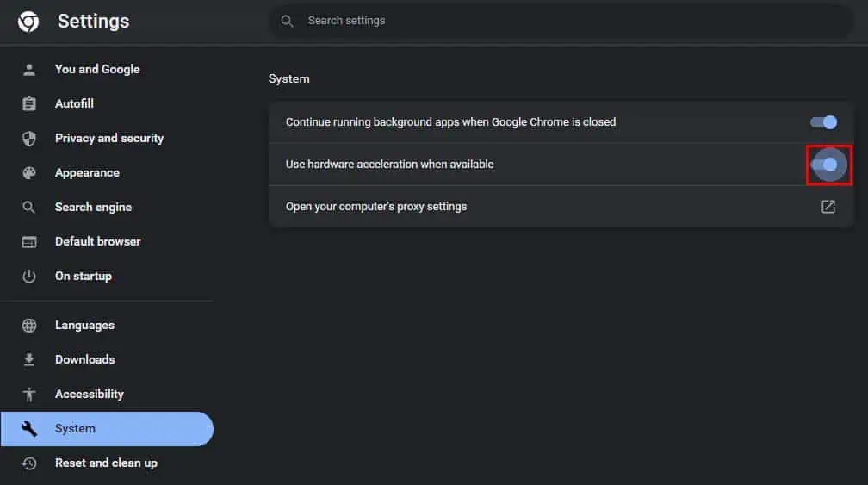868x485 pixels.
Task: Click "Use hardware acceleration when available" label
Action: [x=390, y=165]
